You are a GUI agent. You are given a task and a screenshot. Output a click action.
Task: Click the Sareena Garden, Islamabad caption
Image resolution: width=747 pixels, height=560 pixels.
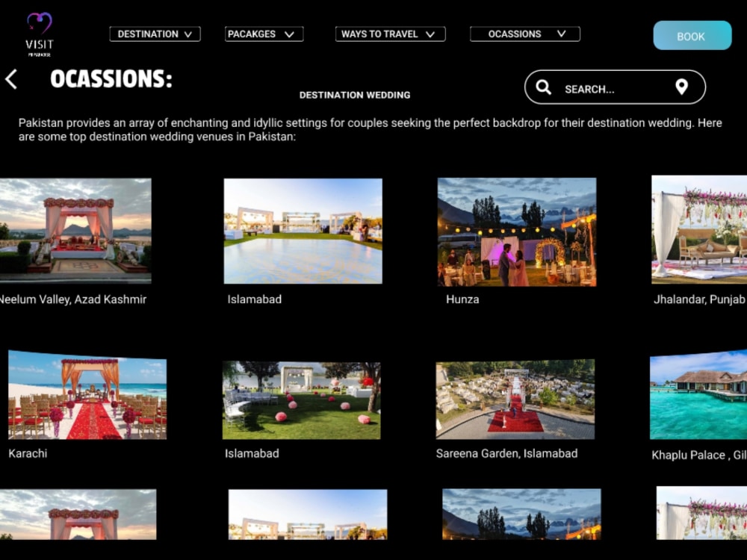click(x=507, y=453)
